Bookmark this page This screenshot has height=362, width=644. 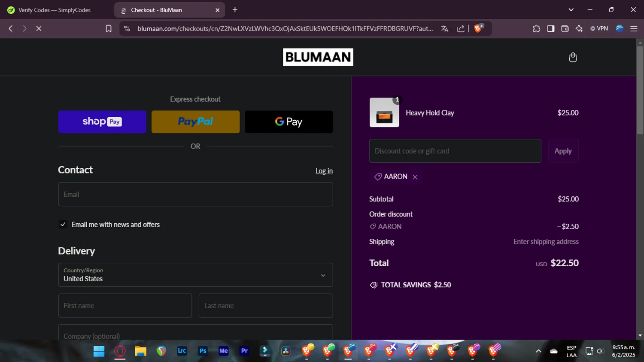[109, 29]
